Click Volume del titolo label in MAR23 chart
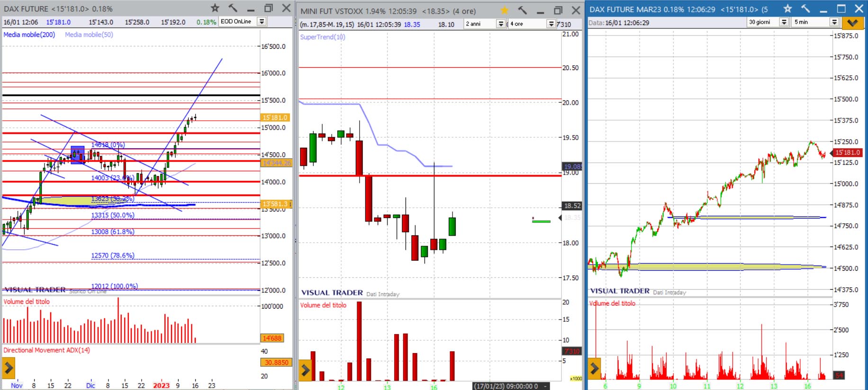This screenshot has width=868, height=390. 612,303
